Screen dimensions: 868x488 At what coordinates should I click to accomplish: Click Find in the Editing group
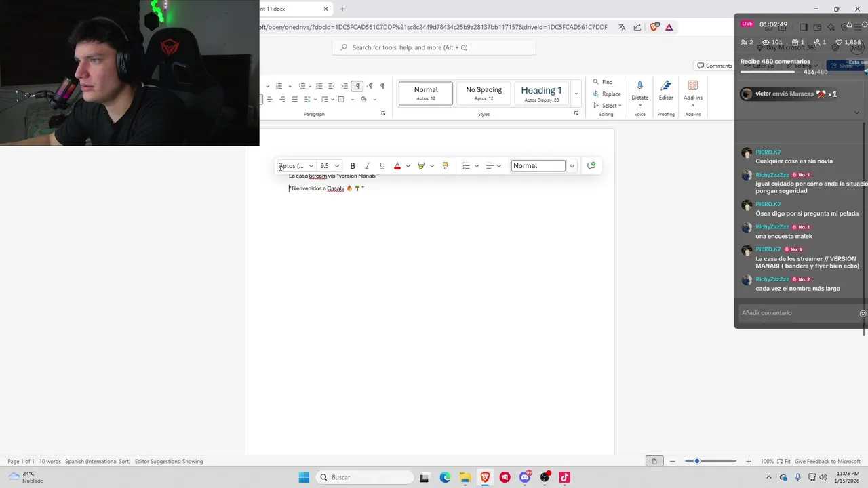click(602, 82)
